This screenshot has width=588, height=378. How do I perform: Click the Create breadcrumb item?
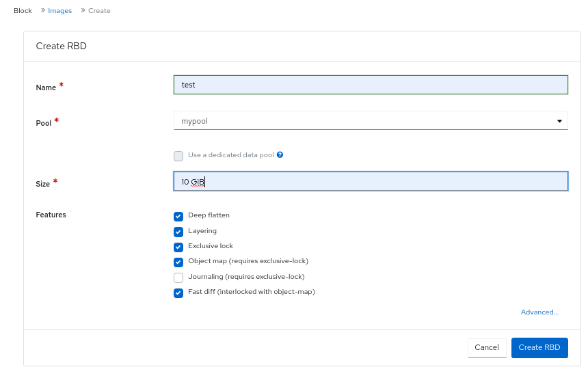(x=99, y=11)
